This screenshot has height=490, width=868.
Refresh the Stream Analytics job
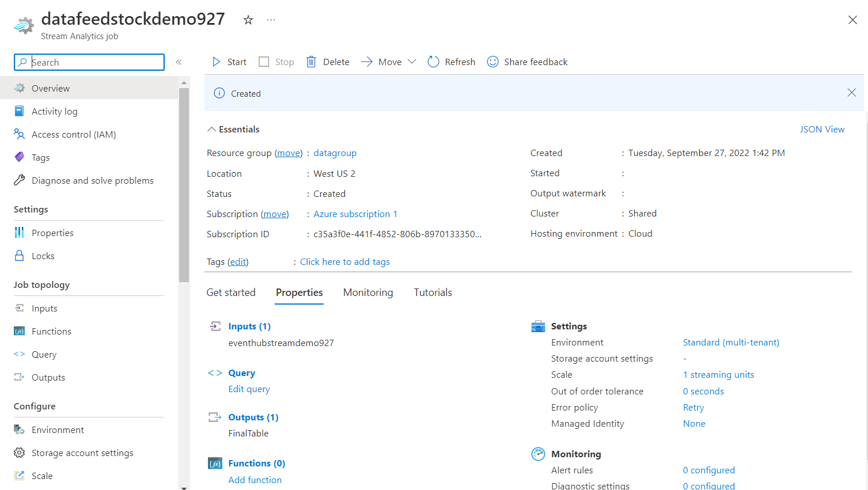(x=451, y=62)
